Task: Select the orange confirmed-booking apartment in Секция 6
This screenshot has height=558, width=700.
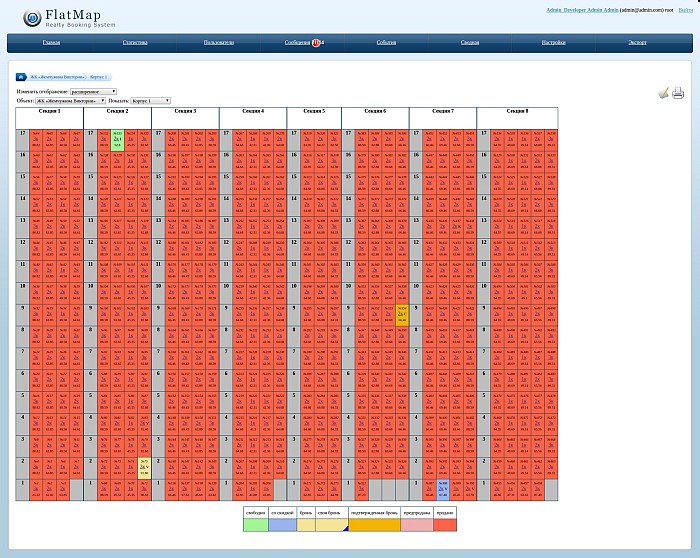Action: (402, 315)
